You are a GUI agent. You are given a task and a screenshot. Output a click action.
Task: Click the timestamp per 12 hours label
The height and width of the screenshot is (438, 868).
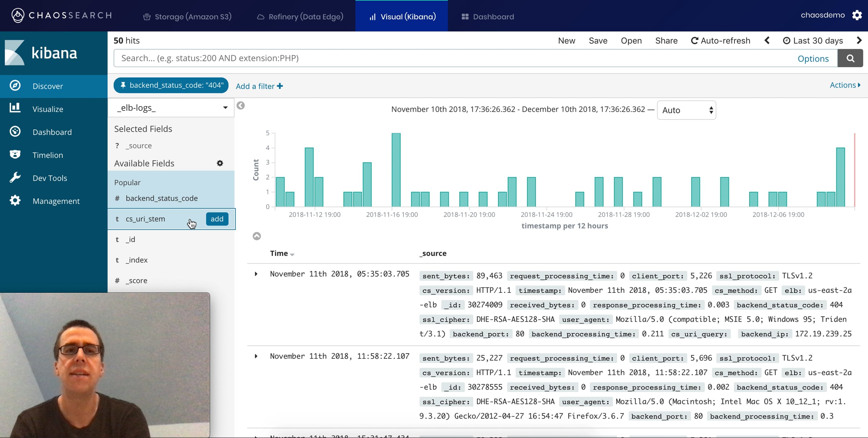(x=565, y=226)
